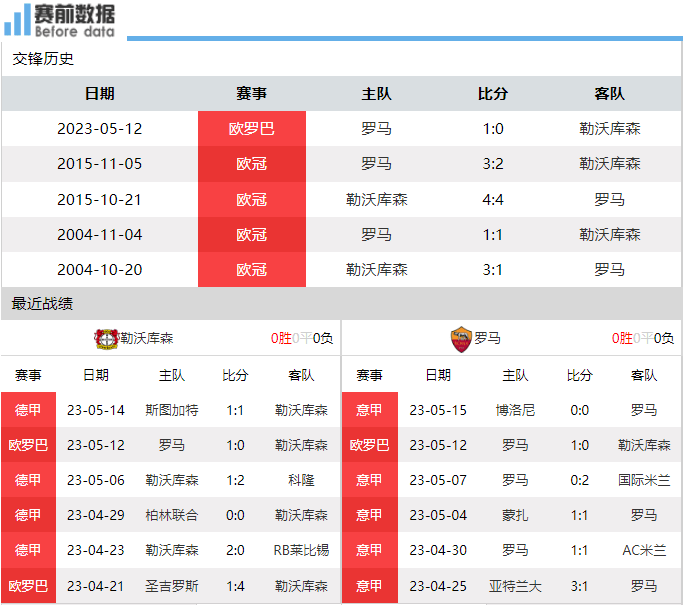Click the 欧冠 cell for 2004-10-20
This screenshot has width=683, height=605.
pyautogui.click(x=252, y=270)
